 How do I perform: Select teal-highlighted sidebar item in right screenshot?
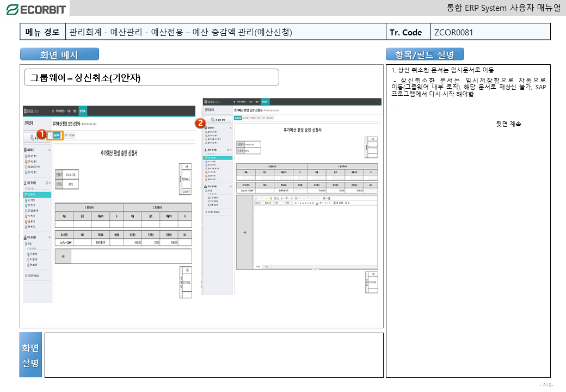coord(218,157)
